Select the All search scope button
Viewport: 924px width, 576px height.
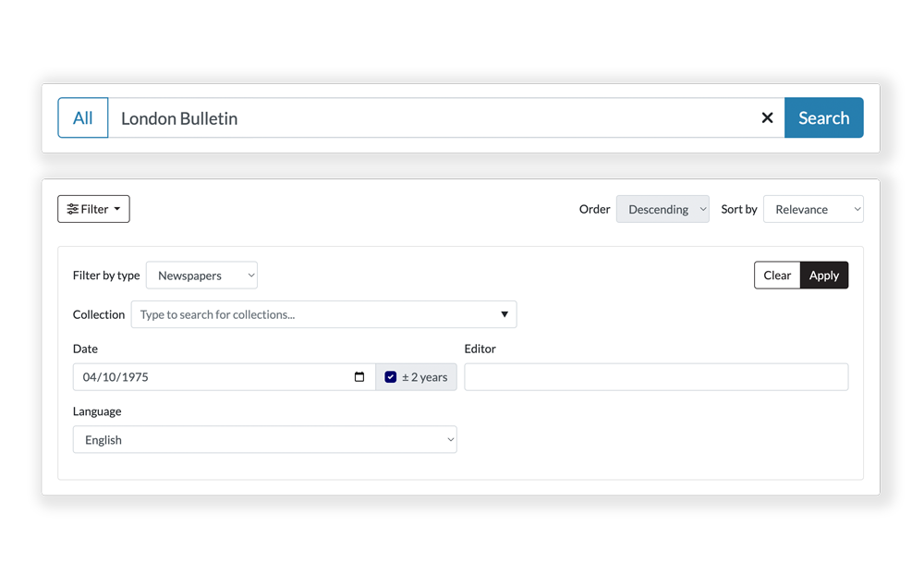(83, 118)
